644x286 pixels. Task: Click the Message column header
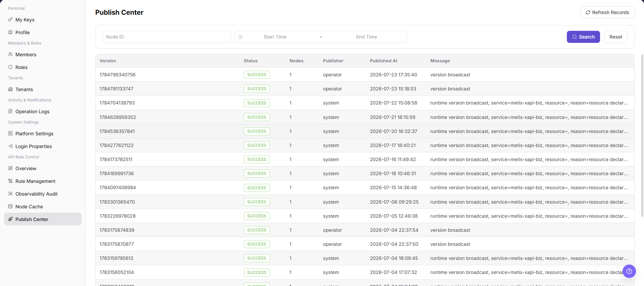click(x=440, y=61)
